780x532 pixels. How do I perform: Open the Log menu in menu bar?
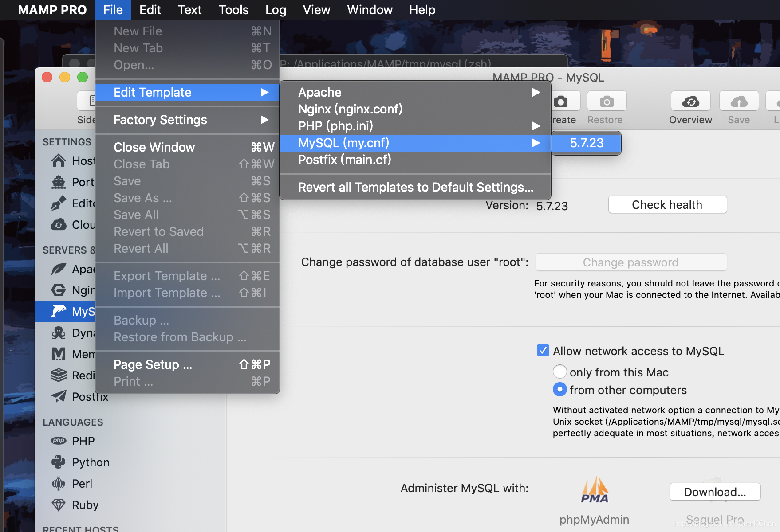276,10
